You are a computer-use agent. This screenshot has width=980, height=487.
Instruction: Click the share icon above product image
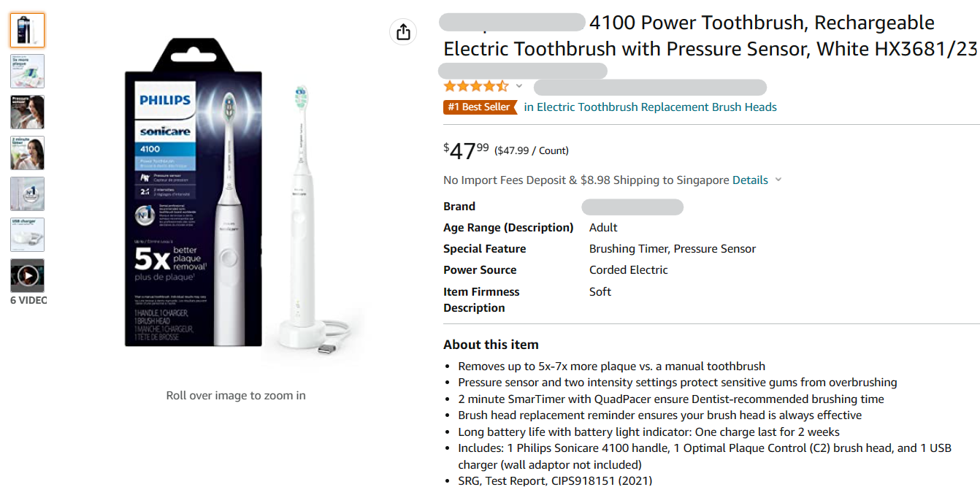click(404, 32)
